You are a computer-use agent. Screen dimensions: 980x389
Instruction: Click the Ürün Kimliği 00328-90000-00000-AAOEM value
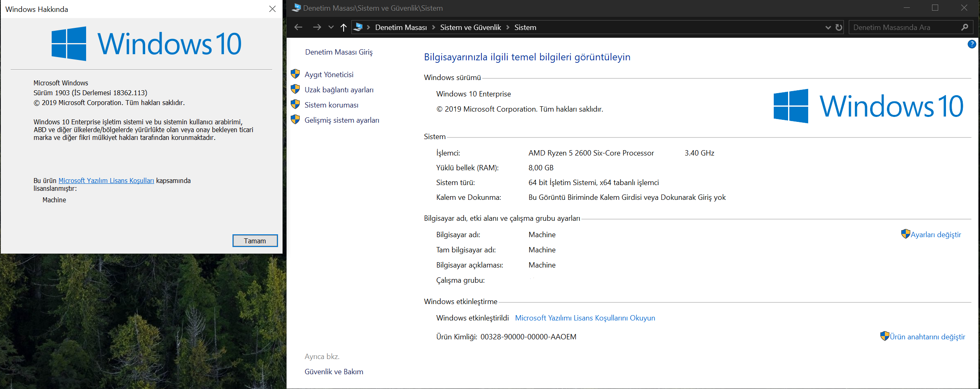click(528, 337)
